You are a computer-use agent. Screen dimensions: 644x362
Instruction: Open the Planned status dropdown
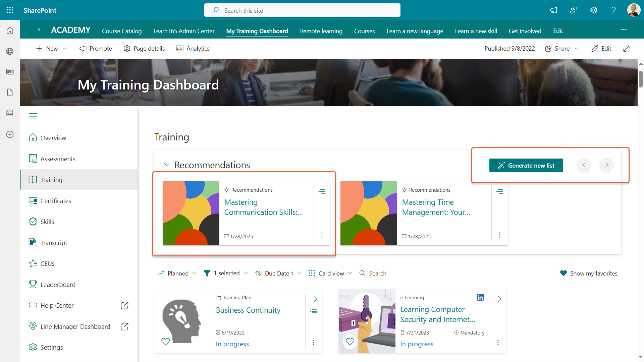pos(177,273)
